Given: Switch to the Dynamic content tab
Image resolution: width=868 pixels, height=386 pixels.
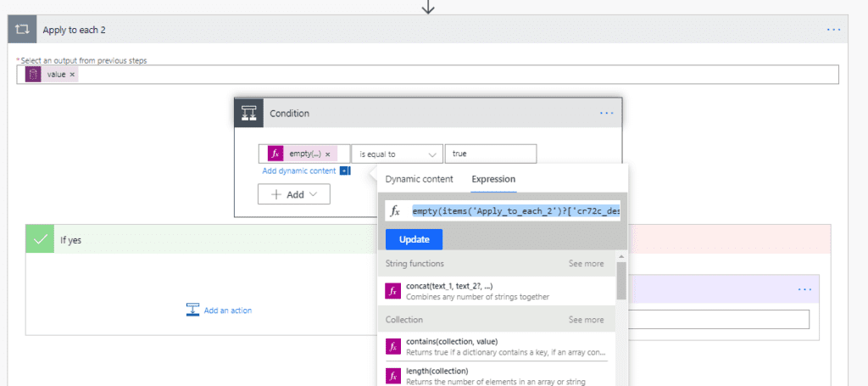Looking at the screenshot, I should pos(419,180).
